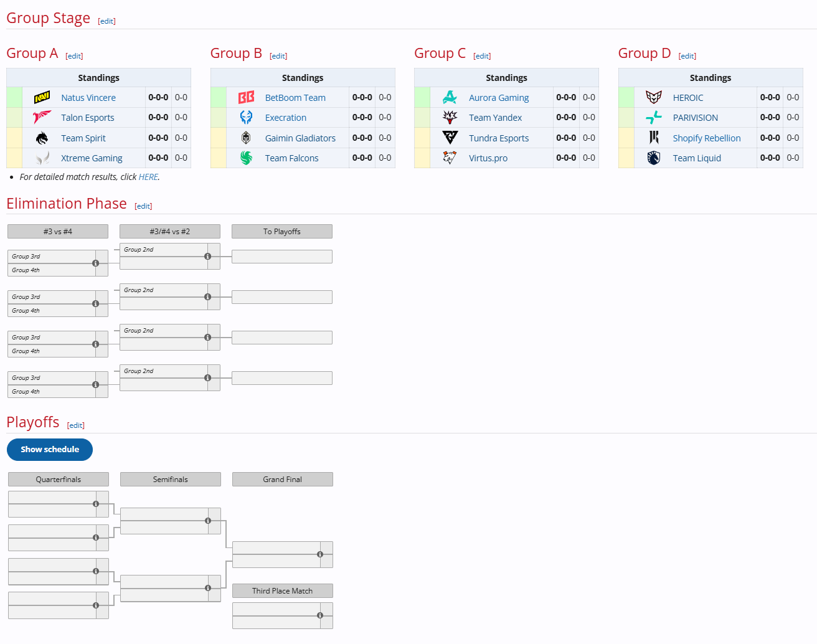Click edit next to Group A
Image resolution: width=817 pixels, height=644 pixels.
(x=74, y=56)
